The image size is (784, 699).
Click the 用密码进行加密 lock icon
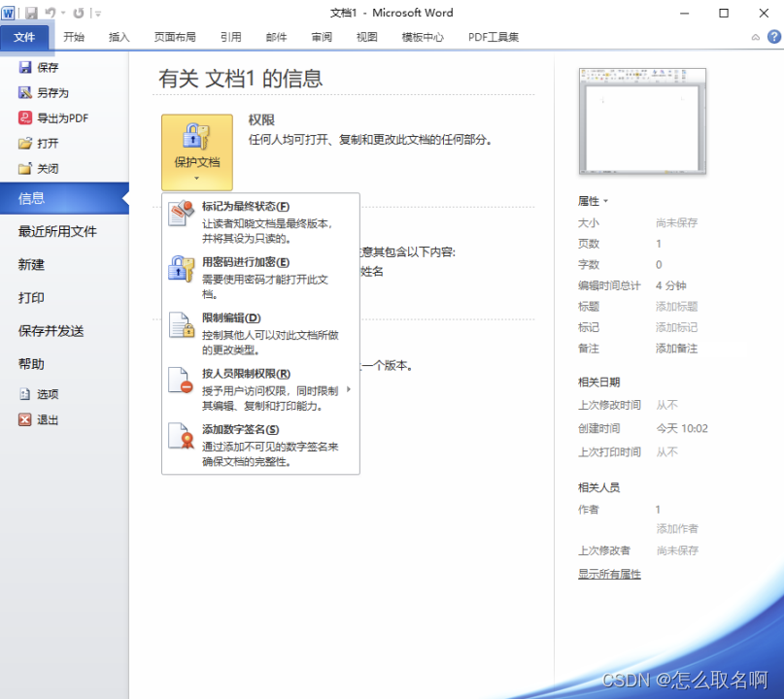[x=181, y=269]
